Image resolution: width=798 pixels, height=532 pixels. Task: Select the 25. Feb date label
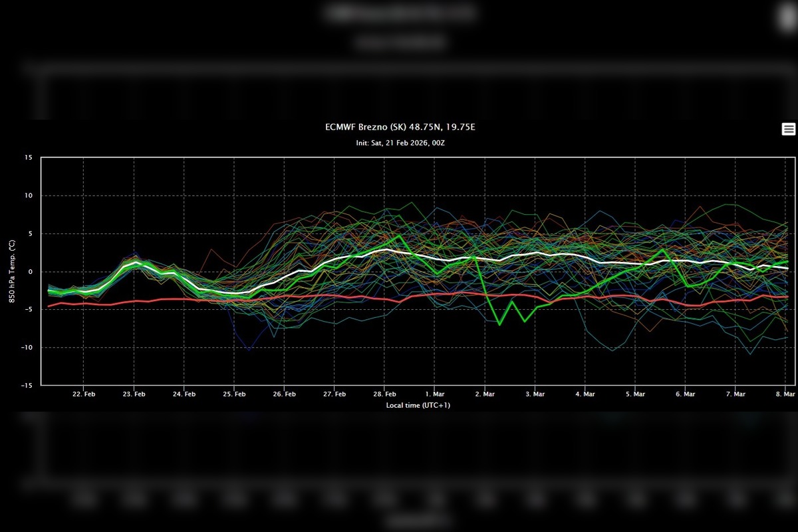tap(234, 394)
